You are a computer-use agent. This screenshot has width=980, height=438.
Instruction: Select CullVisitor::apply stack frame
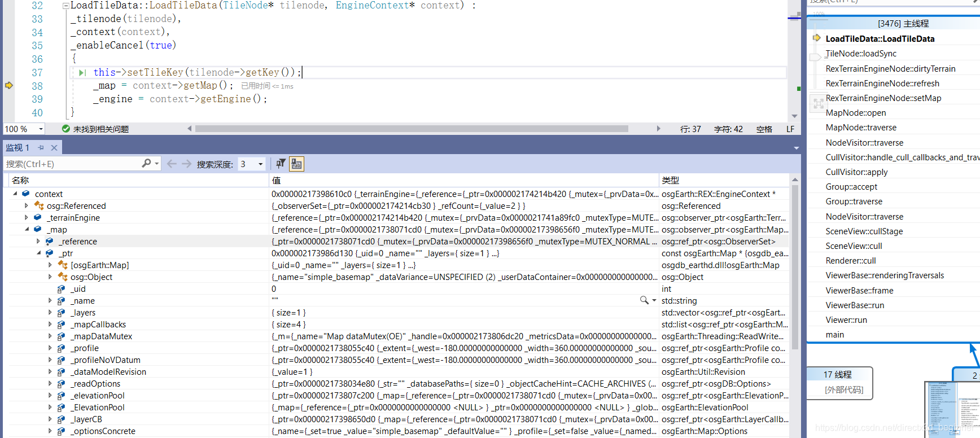856,172
